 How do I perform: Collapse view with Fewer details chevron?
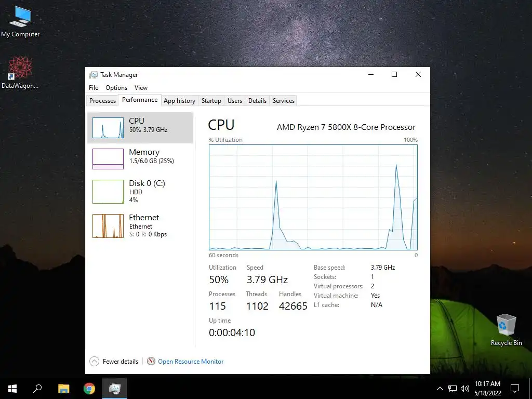click(x=95, y=362)
